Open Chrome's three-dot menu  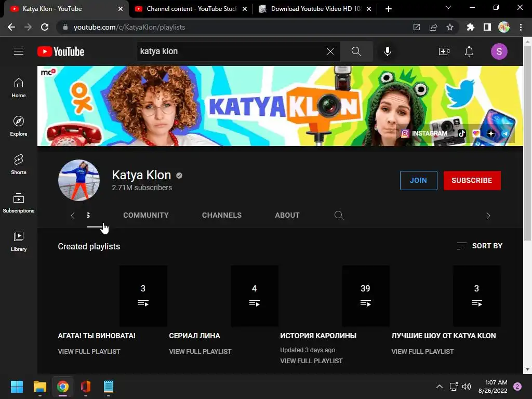521,27
